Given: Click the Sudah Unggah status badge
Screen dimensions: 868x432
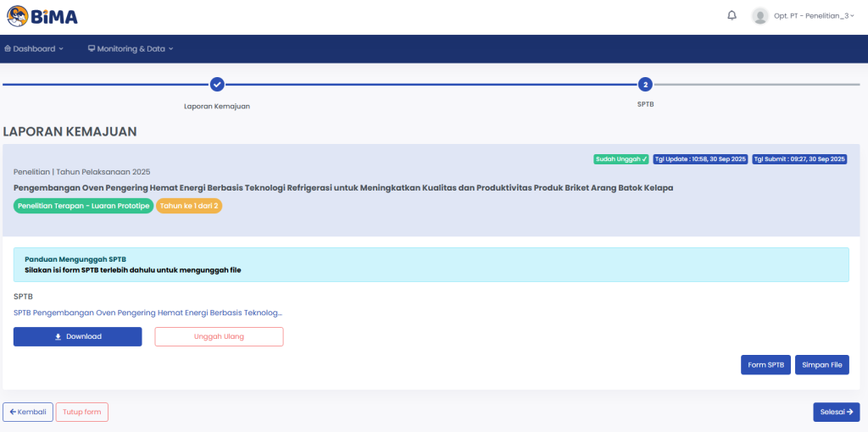Looking at the screenshot, I should 620,159.
